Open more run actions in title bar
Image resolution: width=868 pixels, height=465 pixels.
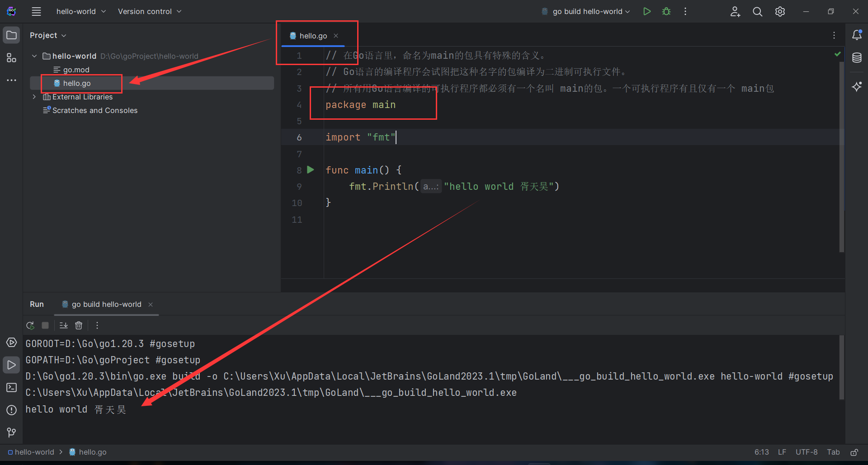tap(685, 11)
